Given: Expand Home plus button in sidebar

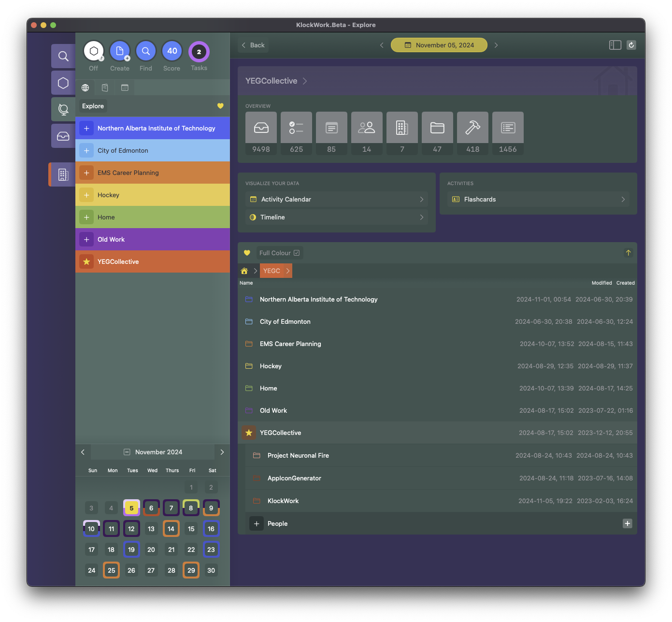Looking at the screenshot, I should pos(86,217).
